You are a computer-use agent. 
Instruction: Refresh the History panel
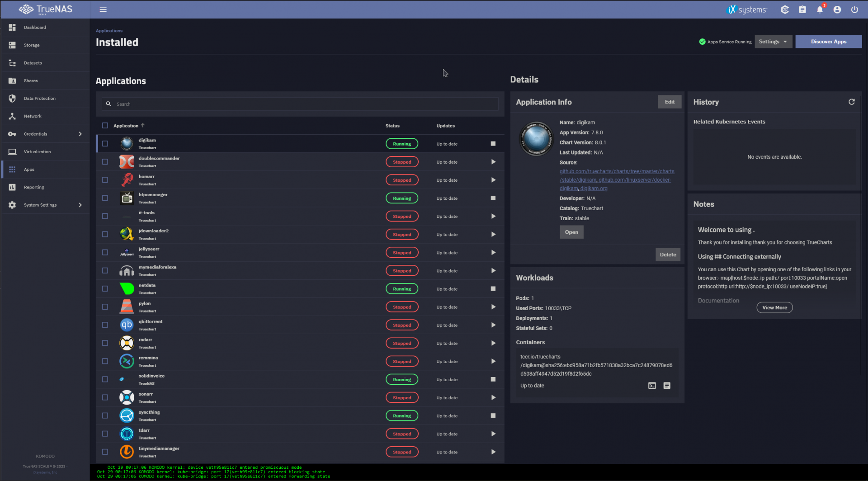click(852, 102)
